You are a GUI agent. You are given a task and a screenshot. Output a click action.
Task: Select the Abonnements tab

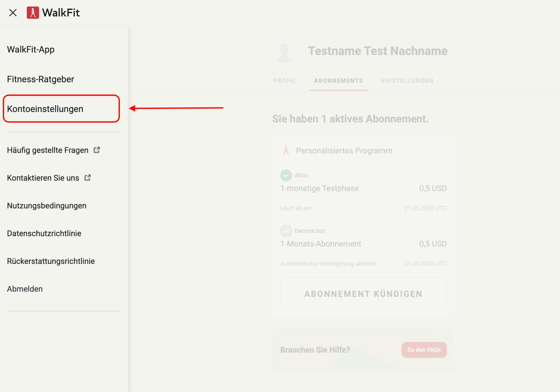point(338,81)
